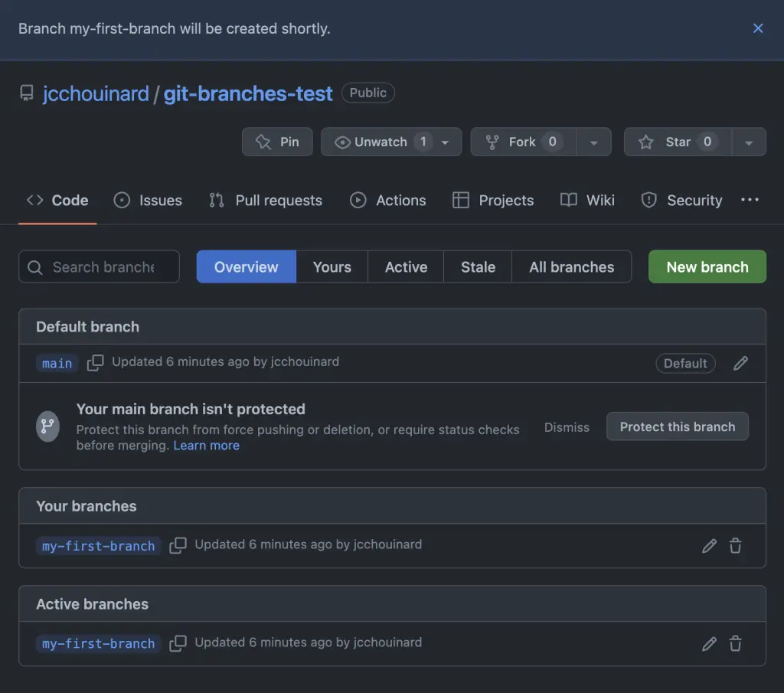Viewport: 784px width, 693px height.
Task: Click Protect this branch button
Action: pyautogui.click(x=678, y=427)
